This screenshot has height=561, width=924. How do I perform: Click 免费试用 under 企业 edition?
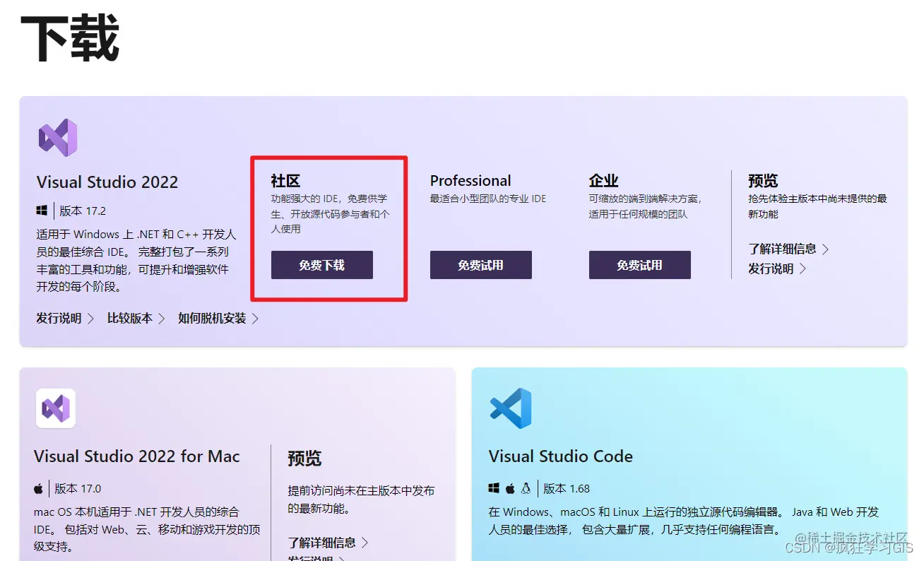tap(639, 265)
